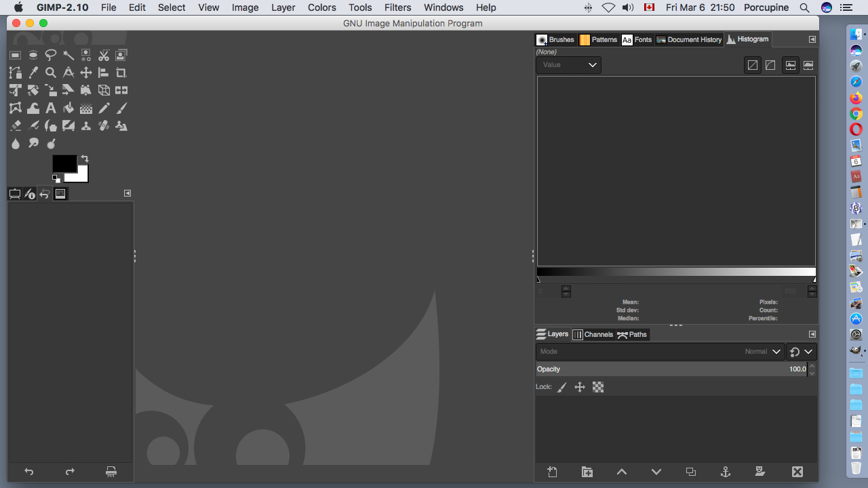Screen dimensions: 868x488
Task: Select the Pencil tool
Action: pyautogui.click(x=104, y=108)
